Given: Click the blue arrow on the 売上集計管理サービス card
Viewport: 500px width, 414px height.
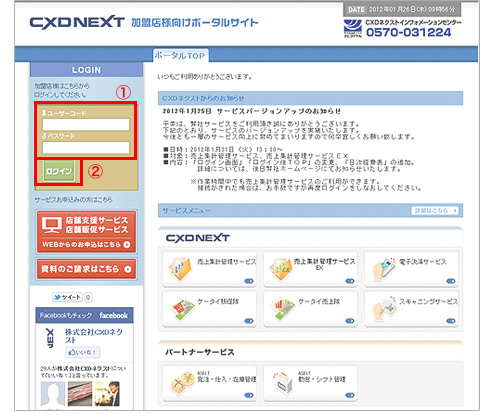Looking at the screenshot, I should pyautogui.click(x=249, y=281).
